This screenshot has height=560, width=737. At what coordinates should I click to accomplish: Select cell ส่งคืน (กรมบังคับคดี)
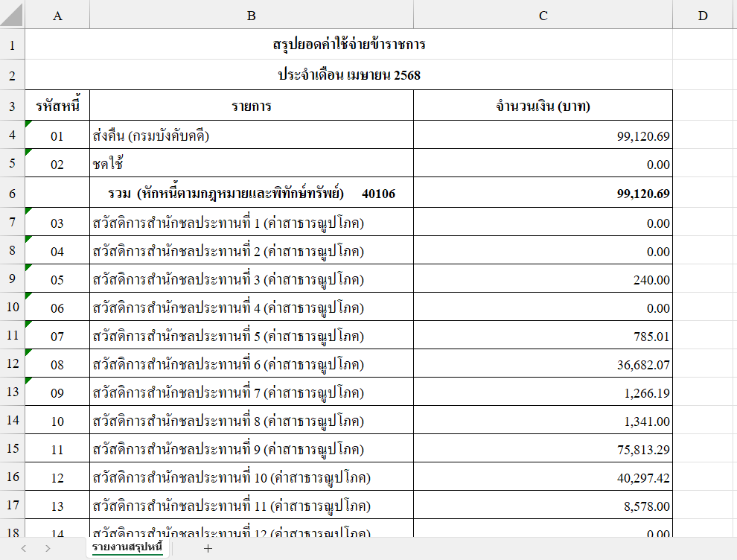(252, 136)
